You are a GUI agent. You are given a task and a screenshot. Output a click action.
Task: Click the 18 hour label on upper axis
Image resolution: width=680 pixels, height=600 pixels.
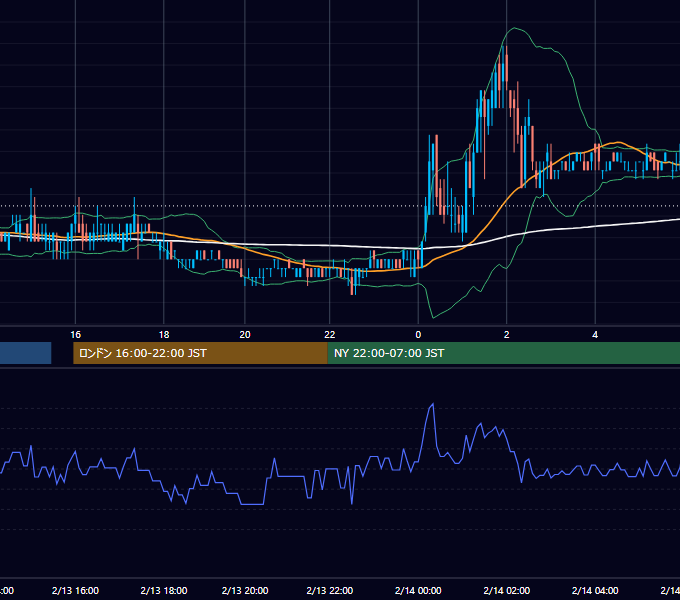click(x=164, y=335)
